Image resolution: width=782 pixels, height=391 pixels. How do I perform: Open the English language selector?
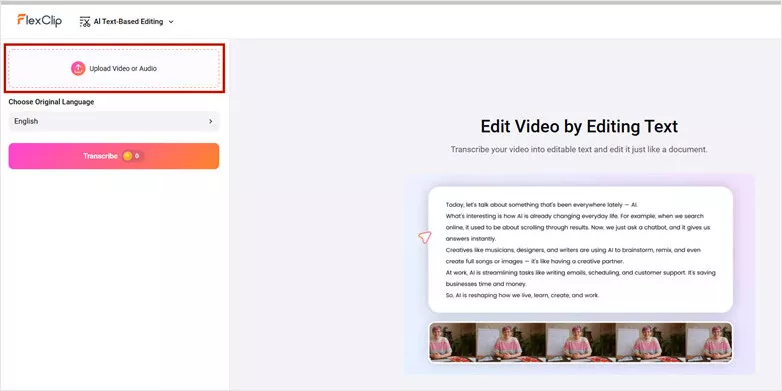114,121
